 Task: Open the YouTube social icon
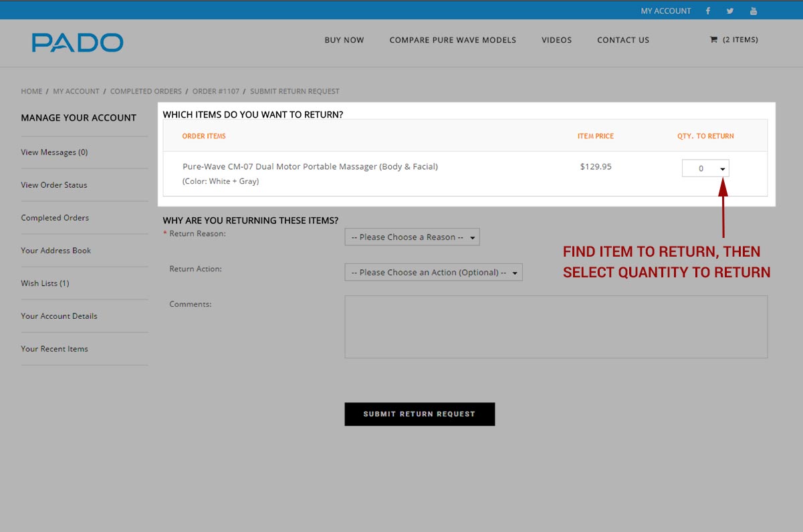pos(754,11)
